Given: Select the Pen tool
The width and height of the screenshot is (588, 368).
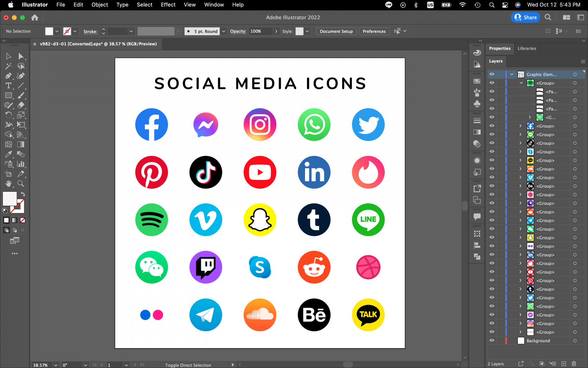Looking at the screenshot, I should pos(8,76).
